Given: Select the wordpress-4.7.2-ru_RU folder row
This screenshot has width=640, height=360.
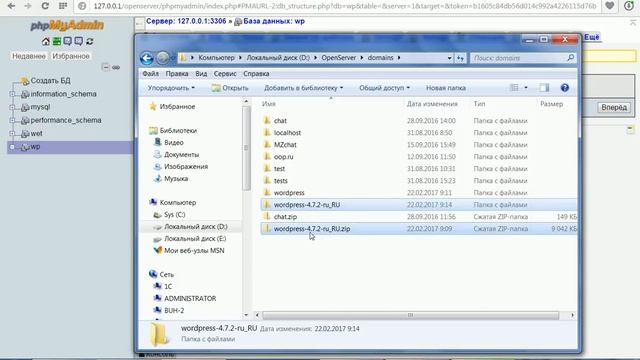Looking at the screenshot, I should pyautogui.click(x=419, y=204).
